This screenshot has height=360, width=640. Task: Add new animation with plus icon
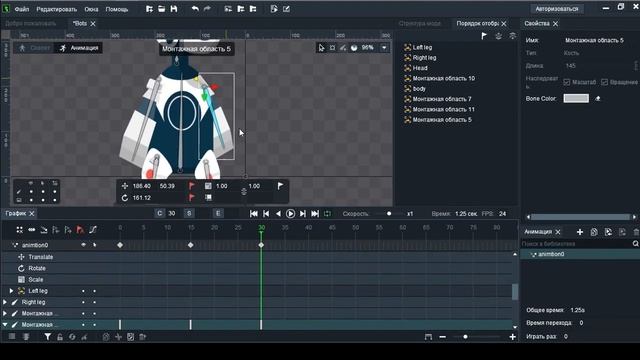(580, 232)
